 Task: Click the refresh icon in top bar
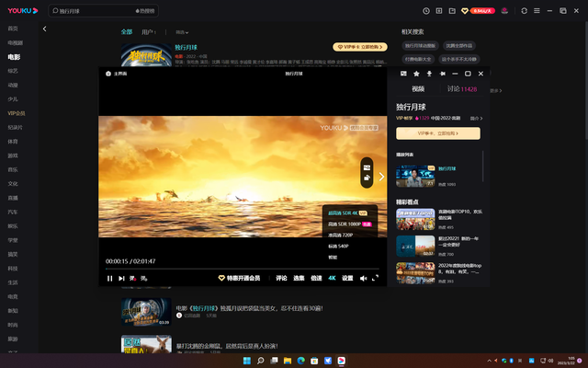click(x=525, y=11)
